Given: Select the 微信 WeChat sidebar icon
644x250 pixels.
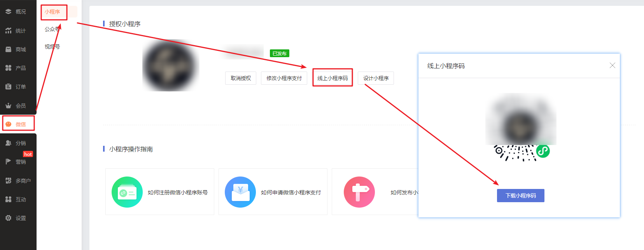Looking at the screenshot, I should (x=8, y=124).
